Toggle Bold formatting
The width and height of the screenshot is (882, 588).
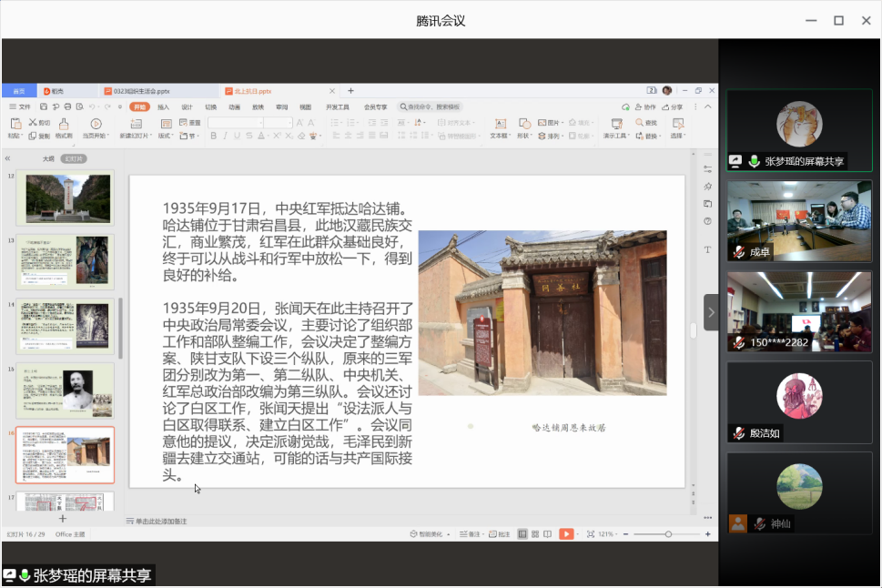tap(214, 136)
